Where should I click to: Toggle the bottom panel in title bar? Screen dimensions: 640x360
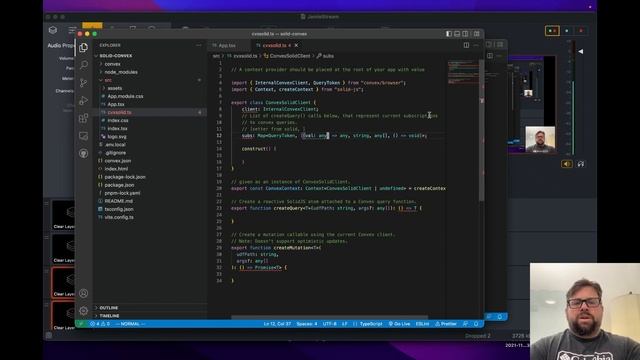(457, 34)
